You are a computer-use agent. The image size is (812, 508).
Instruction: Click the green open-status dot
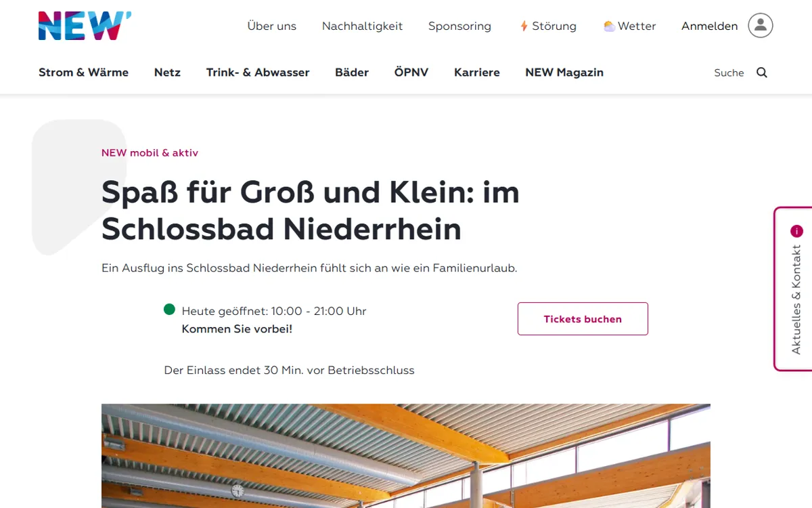pyautogui.click(x=170, y=310)
